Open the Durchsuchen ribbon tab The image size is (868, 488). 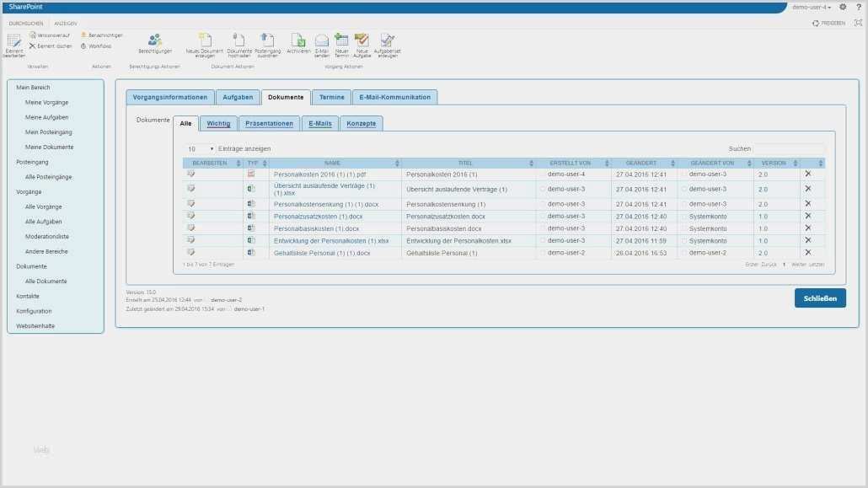coord(26,24)
